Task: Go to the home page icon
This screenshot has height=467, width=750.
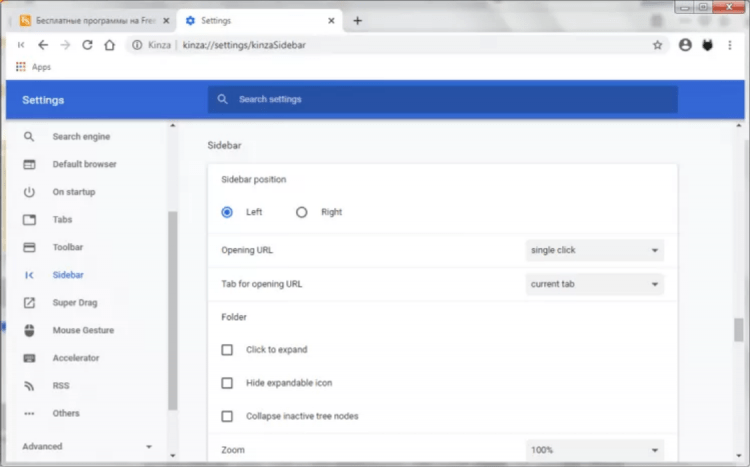Action: (109, 45)
